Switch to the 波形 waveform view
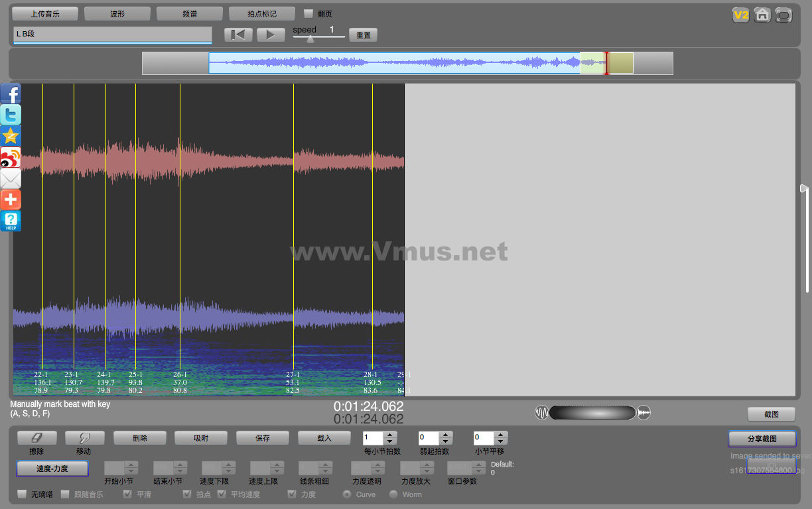This screenshot has height=509, width=812. (x=117, y=13)
